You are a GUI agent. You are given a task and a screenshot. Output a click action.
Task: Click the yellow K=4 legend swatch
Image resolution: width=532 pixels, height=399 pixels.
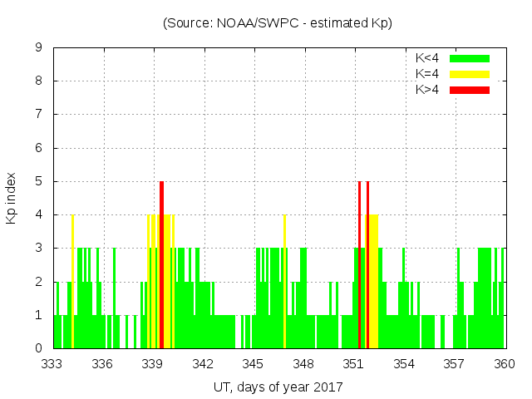[470, 74]
